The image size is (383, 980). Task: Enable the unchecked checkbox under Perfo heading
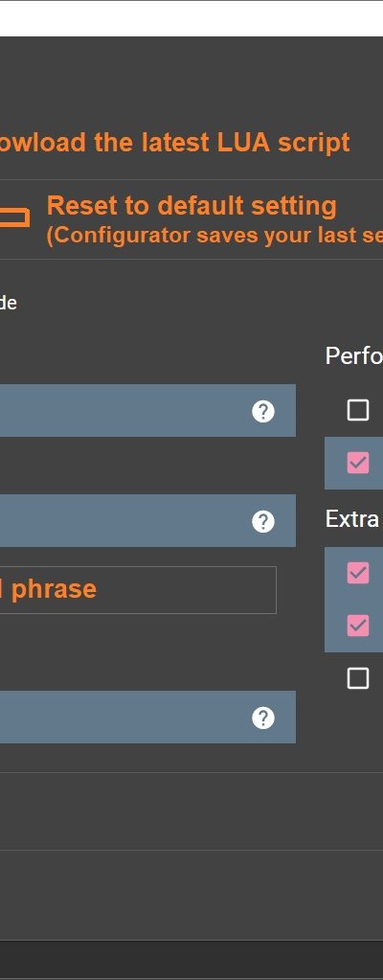click(358, 410)
